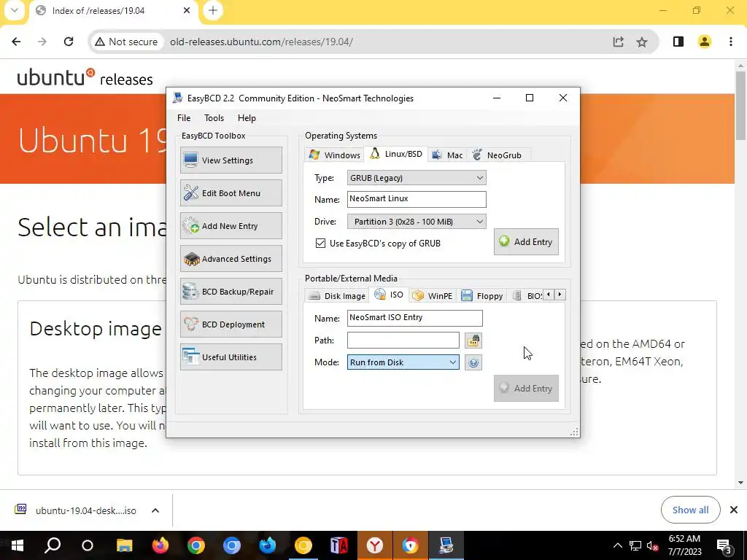Browse for ISO file with binoculars icon
The width and height of the screenshot is (747, 560).
473,341
